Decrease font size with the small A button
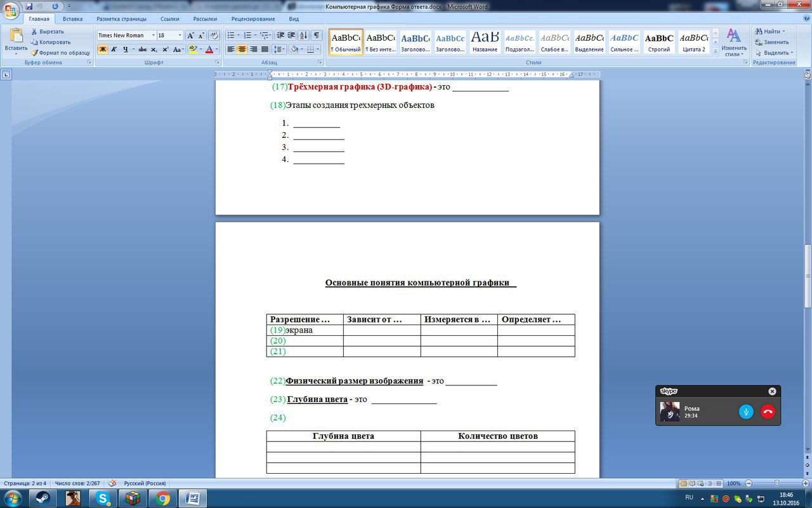Screen dimensions: 812x508 point(201,36)
